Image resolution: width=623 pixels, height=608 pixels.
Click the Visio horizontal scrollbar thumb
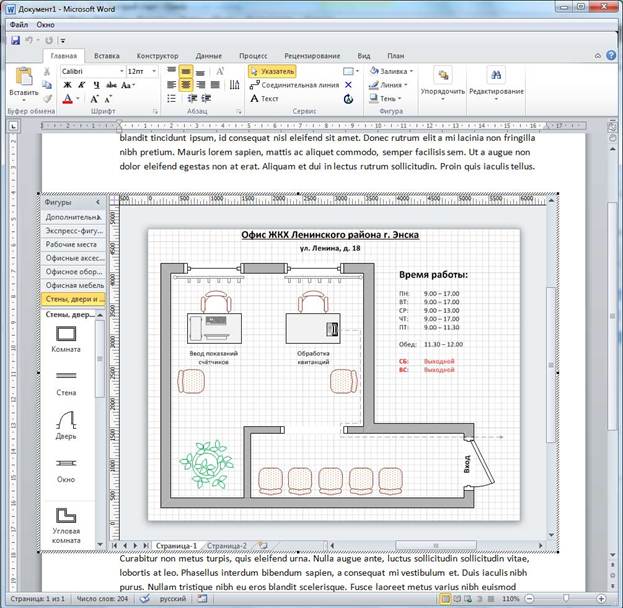point(436,546)
